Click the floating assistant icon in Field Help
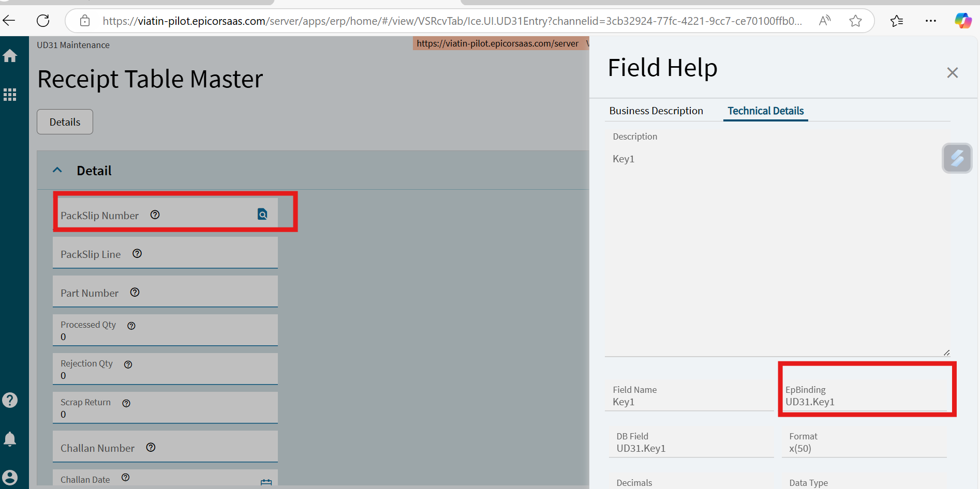 click(x=957, y=158)
